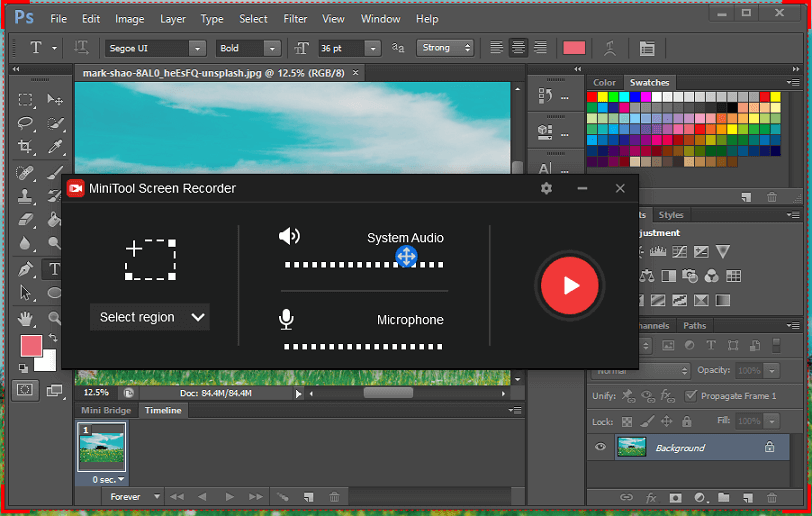This screenshot has width=812, height=516.
Task: Select the Spot Healing Brush tool
Action: (25, 172)
